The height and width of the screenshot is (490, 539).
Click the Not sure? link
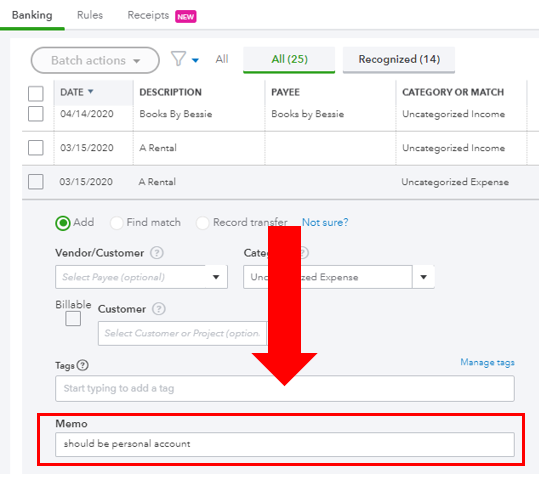click(325, 222)
